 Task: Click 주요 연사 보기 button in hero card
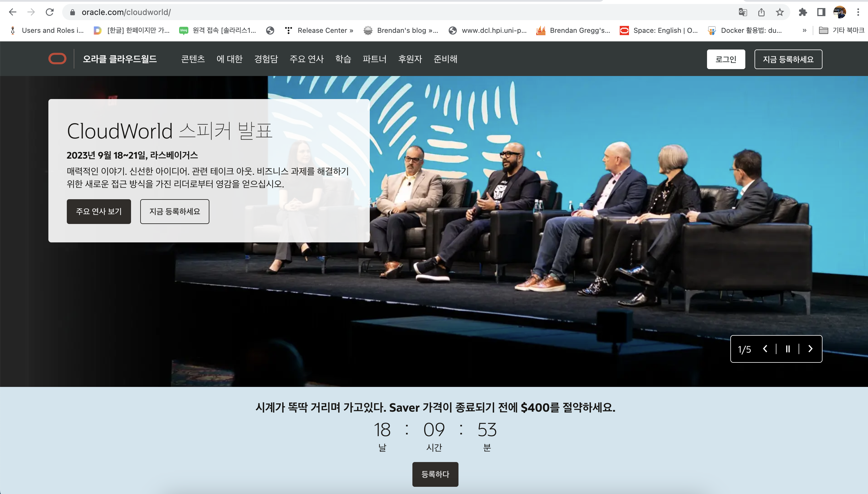[x=99, y=211]
